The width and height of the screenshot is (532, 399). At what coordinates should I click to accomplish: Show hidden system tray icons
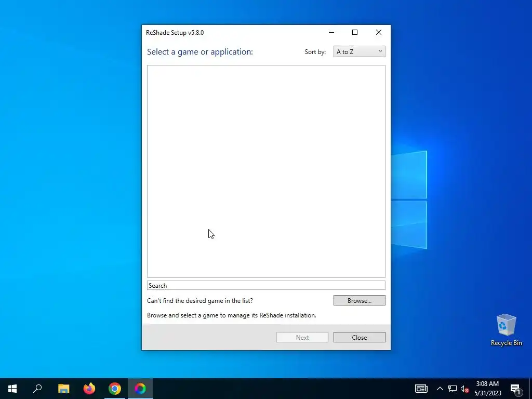440,389
